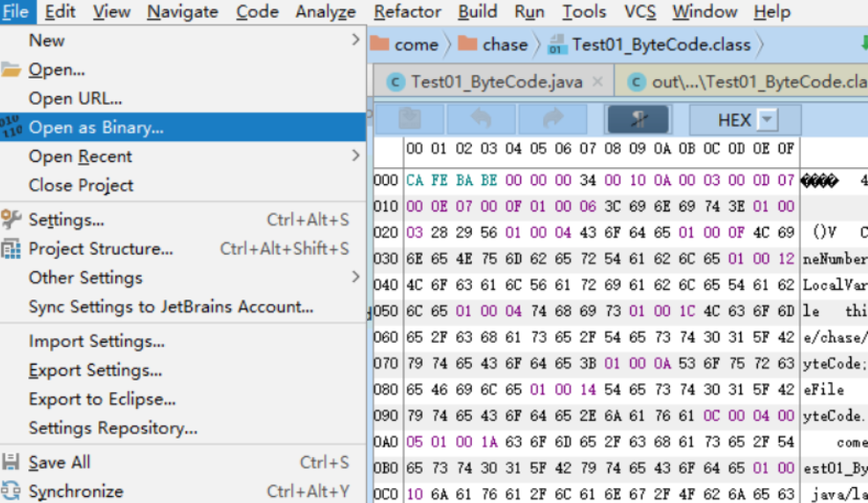Close the Test01_ByteCode.java tab
This screenshot has height=503, width=868.
599,82
